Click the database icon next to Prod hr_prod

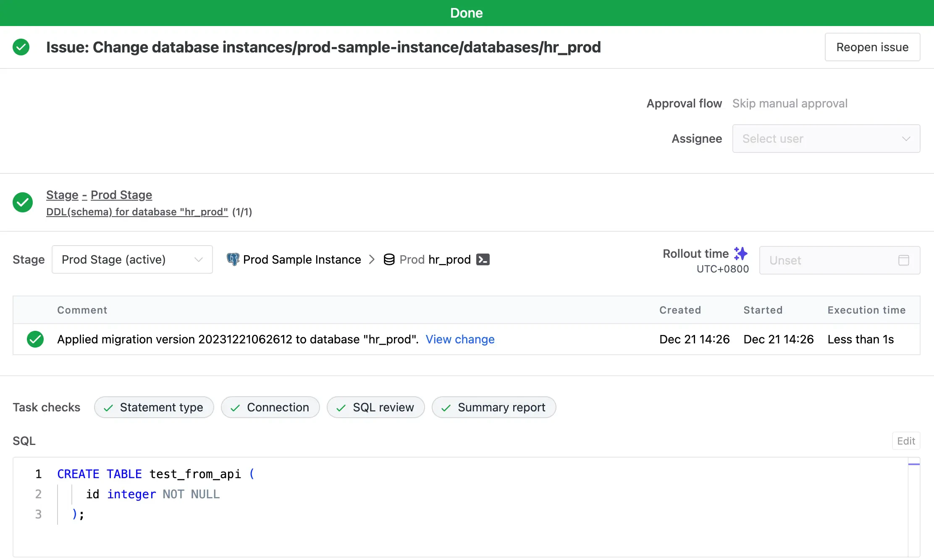[389, 259]
